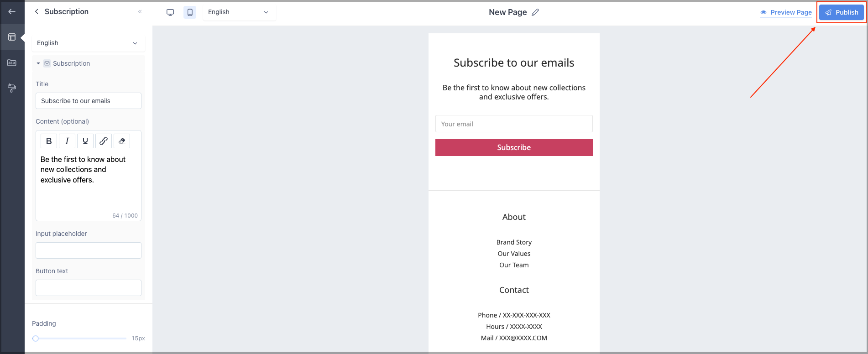Switch to desktop preview mode

point(170,12)
